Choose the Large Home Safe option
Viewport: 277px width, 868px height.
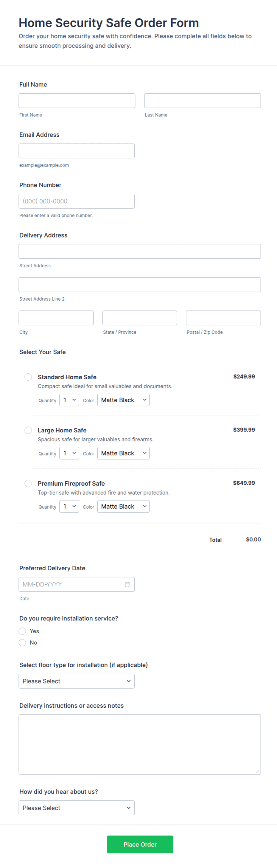pyautogui.click(x=28, y=430)
